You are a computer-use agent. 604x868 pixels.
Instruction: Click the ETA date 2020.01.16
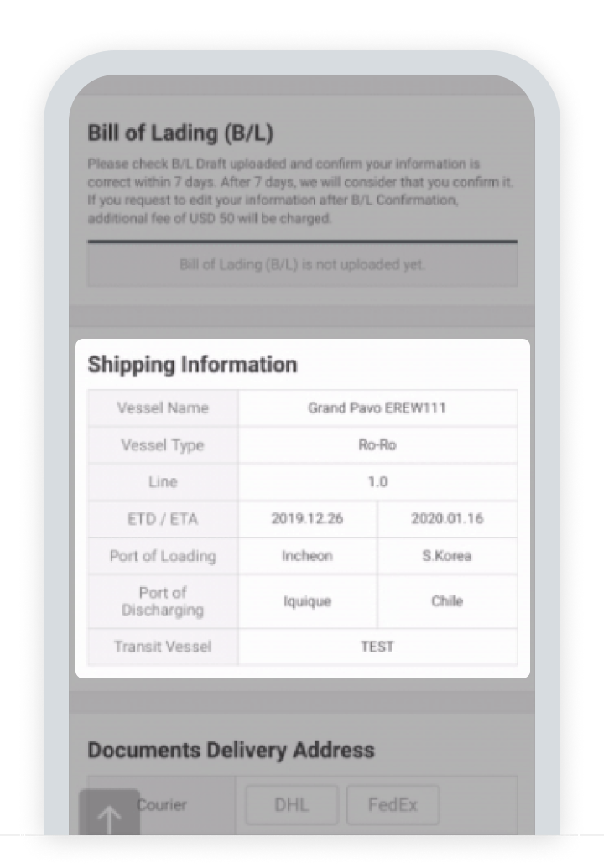point(447,518)
